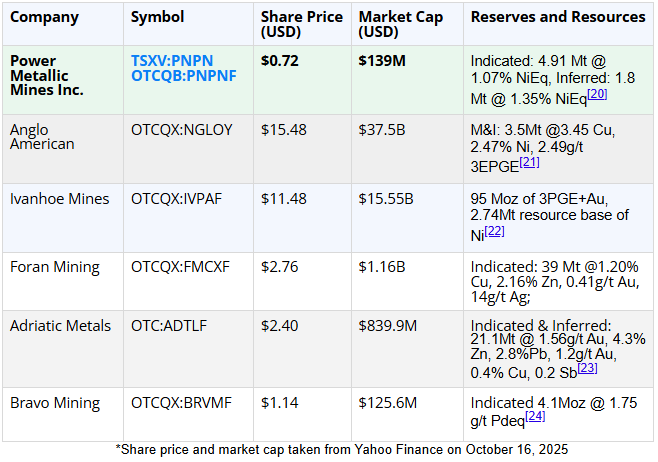Click the Anglo American company name
Image resolution: width=658 pixels, height=462 pixels.
pos(41,136)
